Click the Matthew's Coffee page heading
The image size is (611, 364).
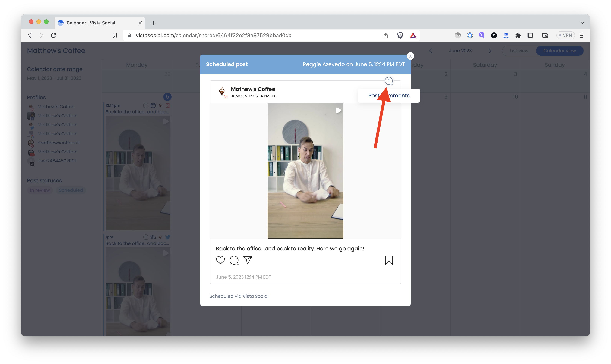click(56, 51)
